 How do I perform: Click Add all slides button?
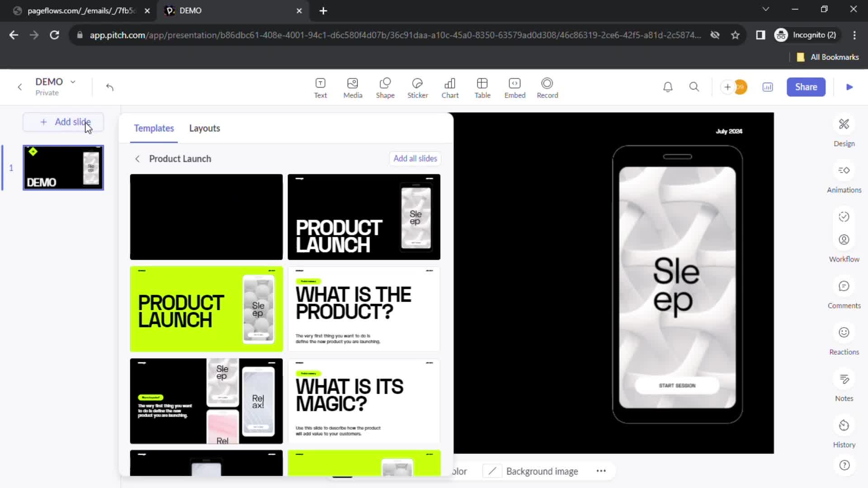[x=415, y=159]
